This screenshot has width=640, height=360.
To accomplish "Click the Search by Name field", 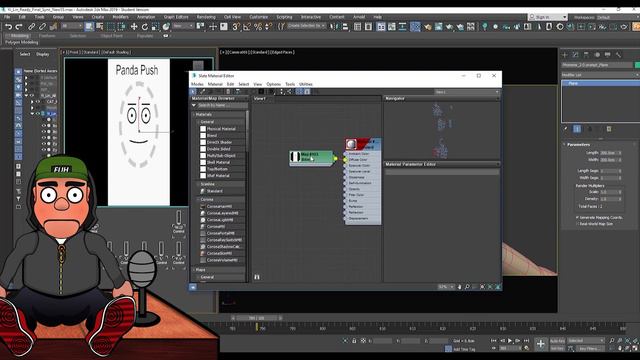I will (222, 105).
